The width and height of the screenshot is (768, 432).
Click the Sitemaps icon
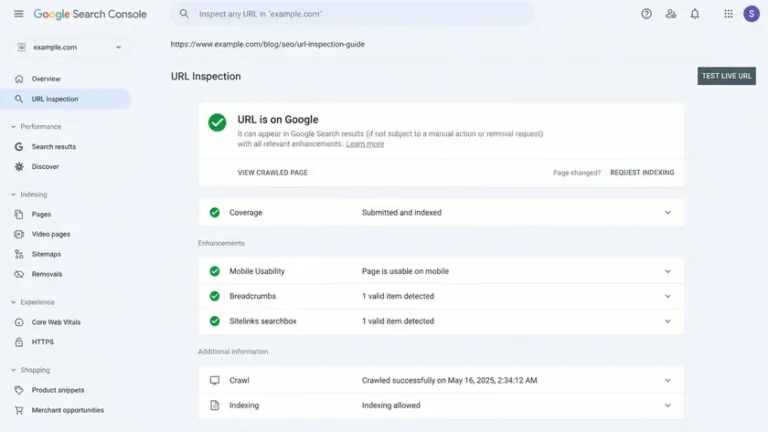[x=19, y=254]
